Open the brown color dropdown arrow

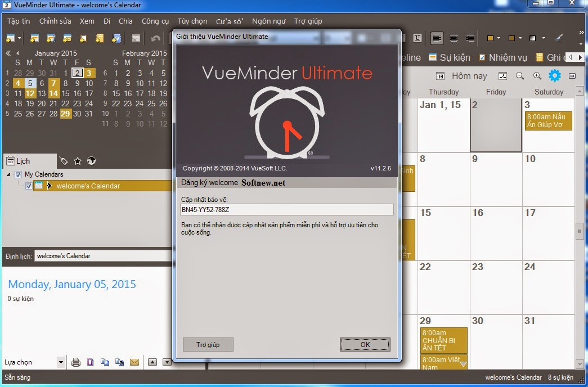point(520,38)
